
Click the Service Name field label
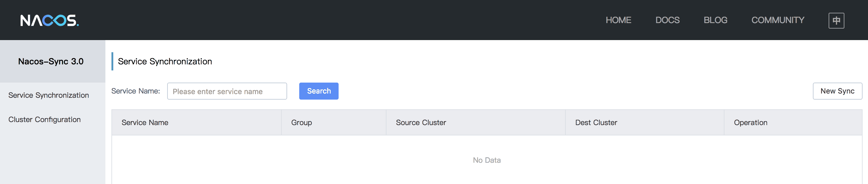click(135, 91)
